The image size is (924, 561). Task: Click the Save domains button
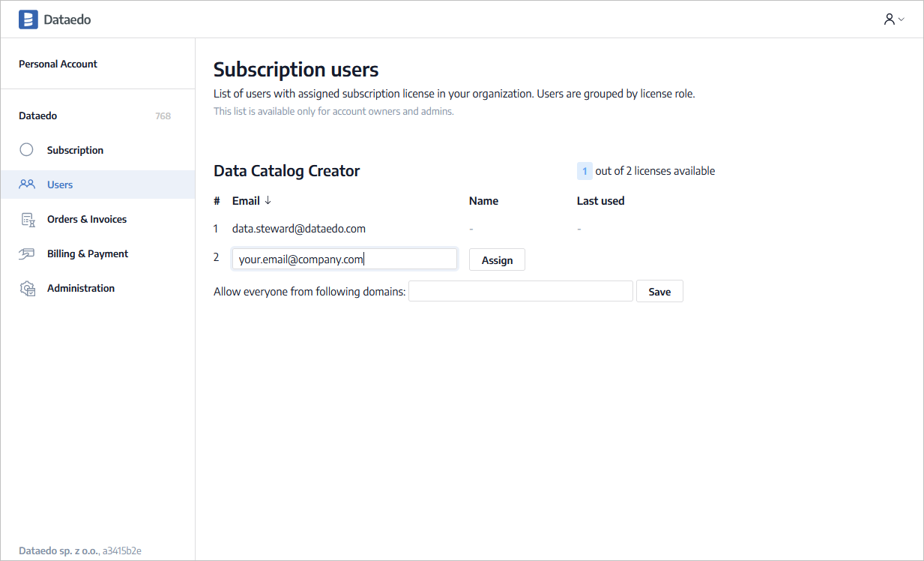tap(659, 292)
